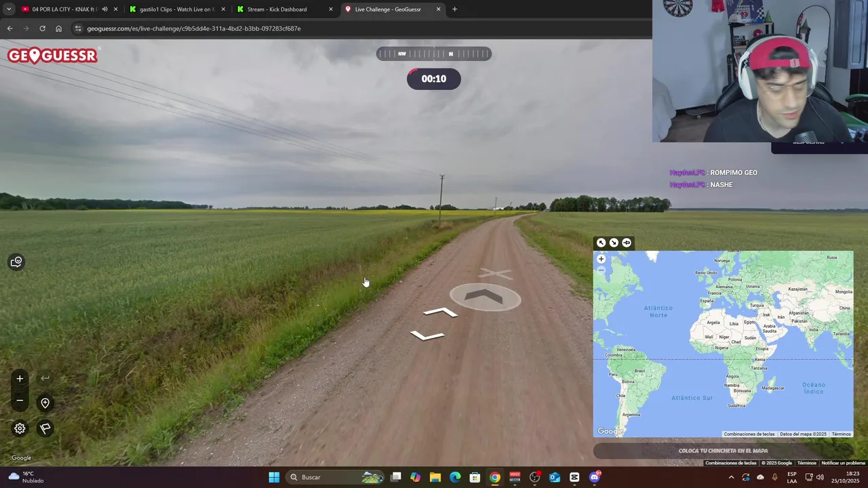
Task: Open the browser tab search dropdown
Action: [x=9, y=9]
